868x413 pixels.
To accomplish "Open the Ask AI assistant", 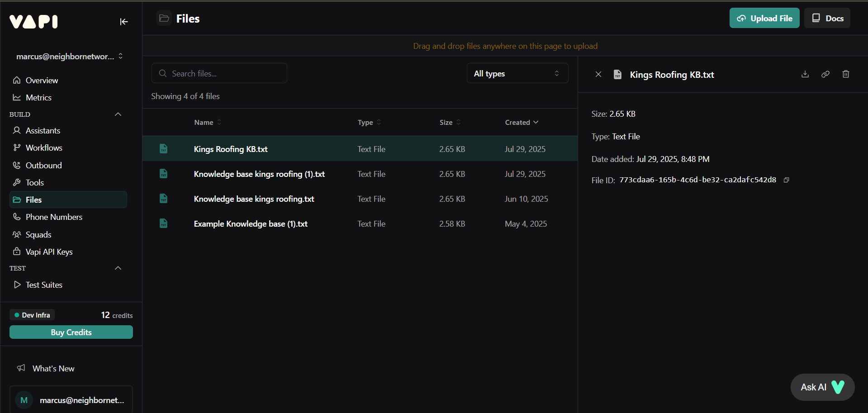I will [822, 387].
